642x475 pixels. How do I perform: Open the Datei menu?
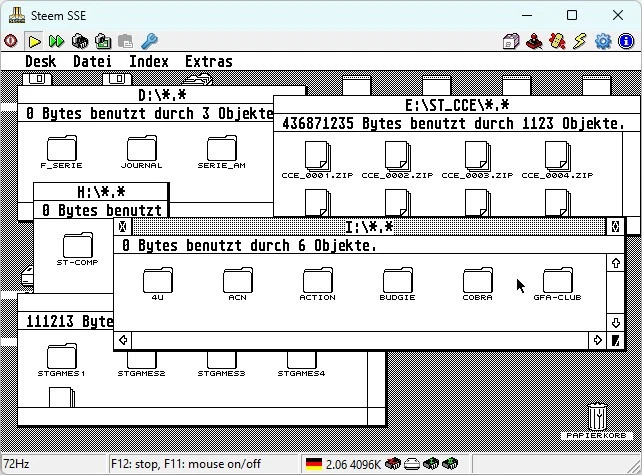(x=92, y=61)
